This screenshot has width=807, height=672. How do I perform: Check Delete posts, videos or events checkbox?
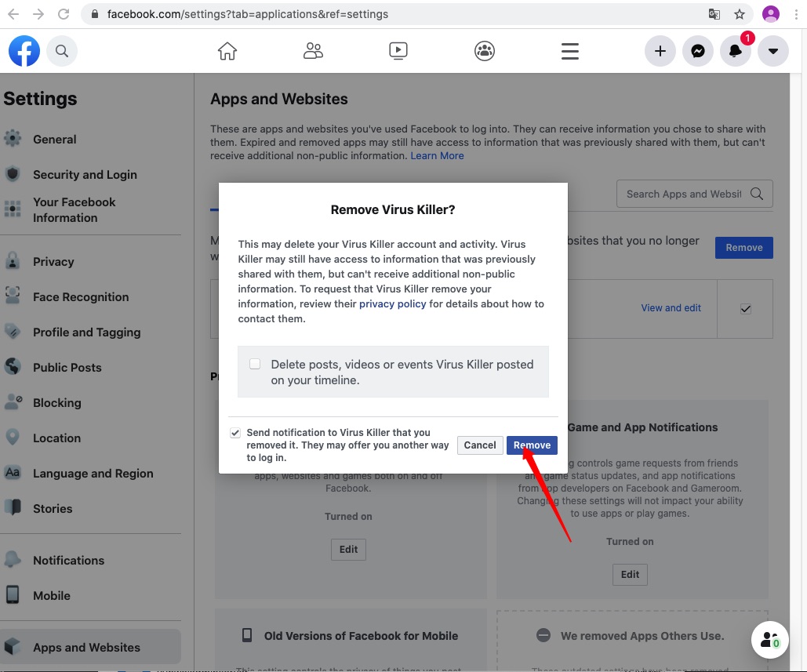click(255, 365)
